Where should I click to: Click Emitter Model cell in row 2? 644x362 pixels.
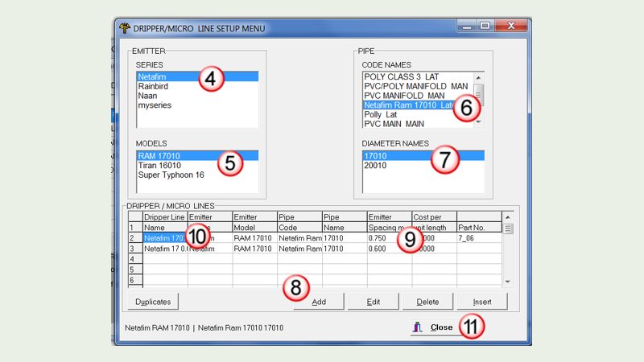click(255, 238)
